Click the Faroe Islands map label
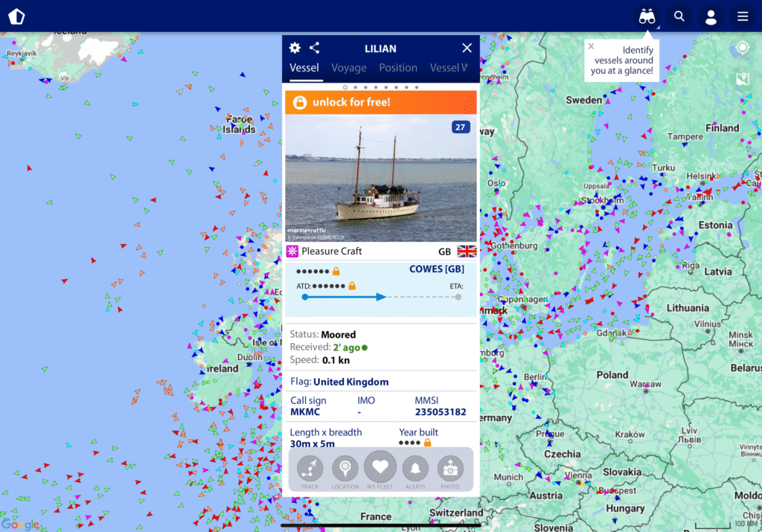762x532 pixels. (239, 124)
